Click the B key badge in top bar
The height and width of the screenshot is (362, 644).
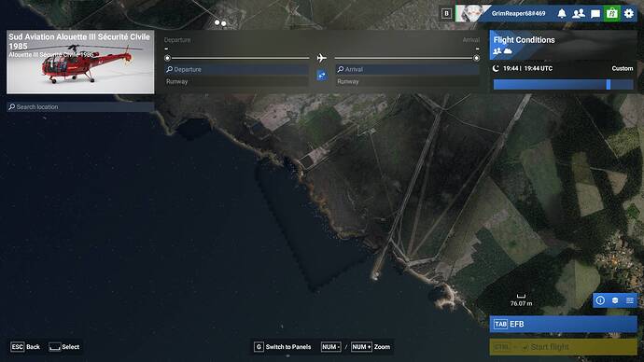[446, 14]
